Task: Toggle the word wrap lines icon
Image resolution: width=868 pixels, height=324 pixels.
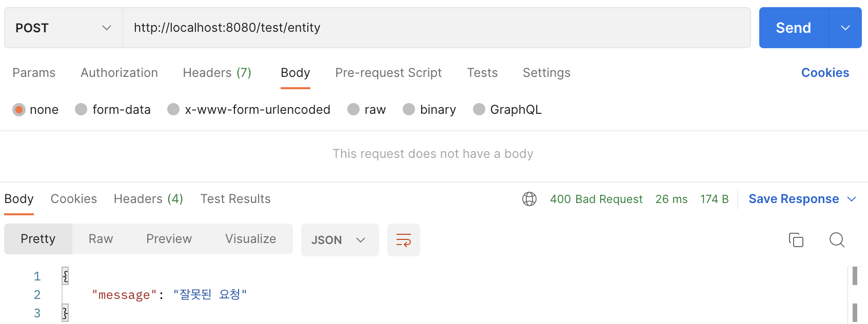Action: tap(404, 240)
